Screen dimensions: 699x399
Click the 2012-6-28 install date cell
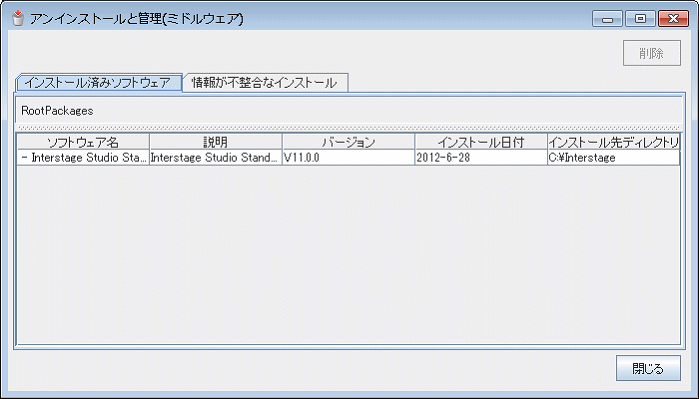(x=481, y=158)
